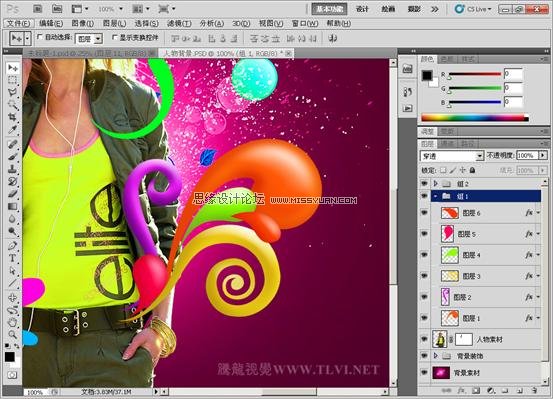
Task: Open the 滤镜(T) menu
Action: (x=179, y=23)
